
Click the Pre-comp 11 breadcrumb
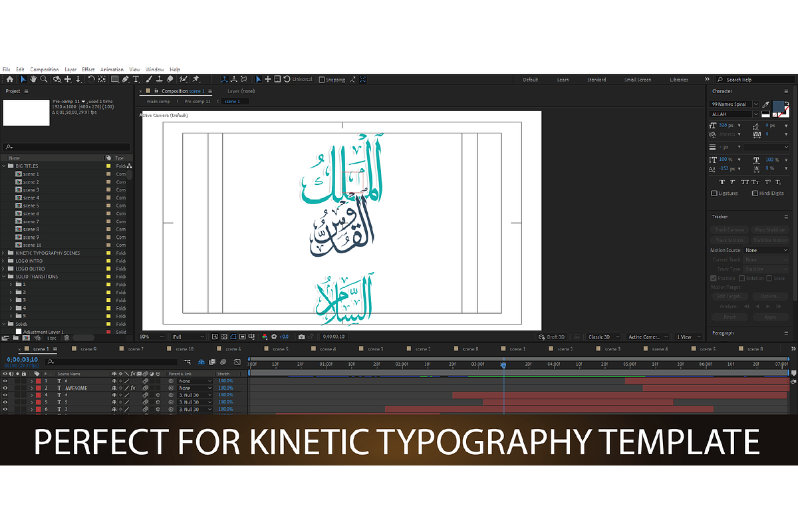coord(198,101)
